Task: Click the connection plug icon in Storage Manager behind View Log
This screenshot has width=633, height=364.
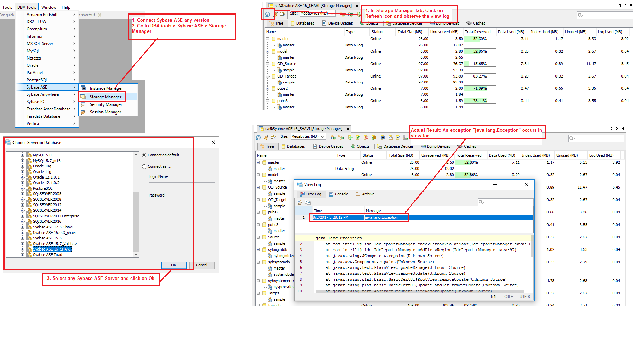Action: click(x=266, y=137)
